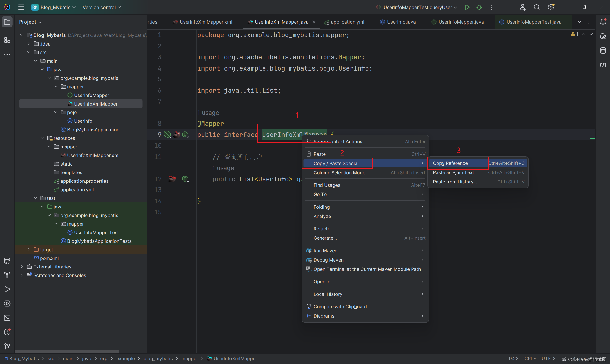Open the run configuration selector dropdown
Image resolution: width=610 pixels, height=364 pixels.
[x=416, y=7]
